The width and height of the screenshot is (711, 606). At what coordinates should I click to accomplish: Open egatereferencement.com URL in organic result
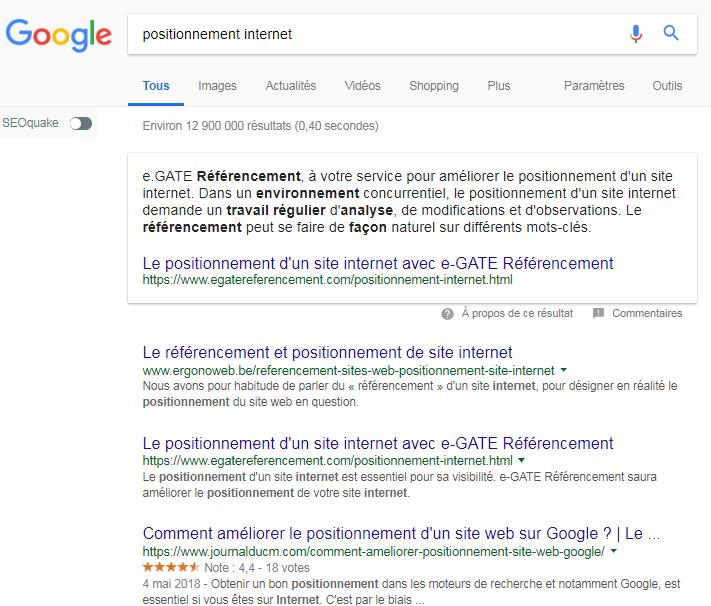[x=327, y=461]
